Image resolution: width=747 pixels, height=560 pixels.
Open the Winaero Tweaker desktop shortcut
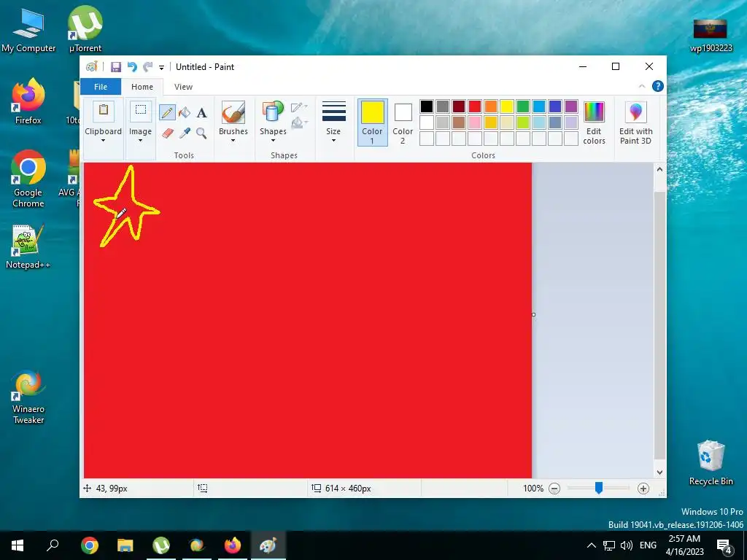[28, 397]
